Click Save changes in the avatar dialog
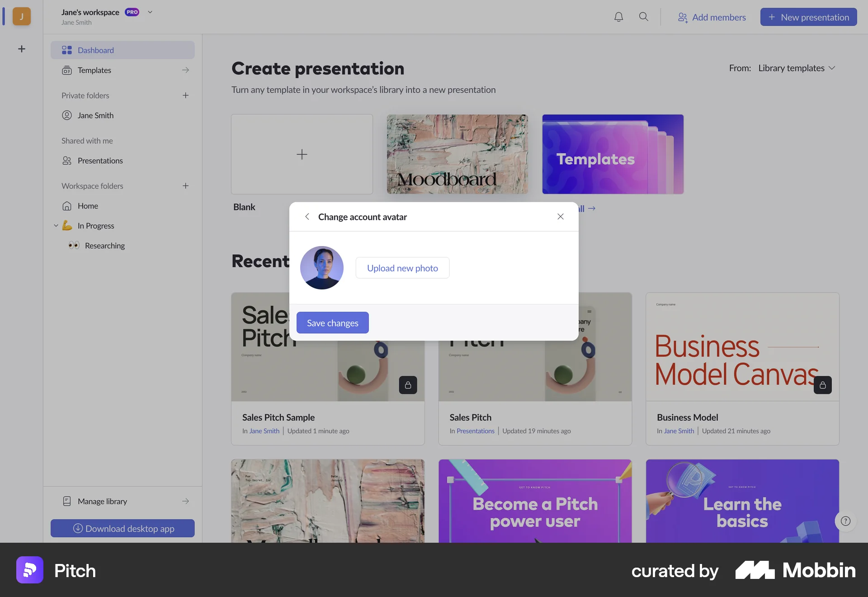The image size is (868, 597). (x=332, y=322)
